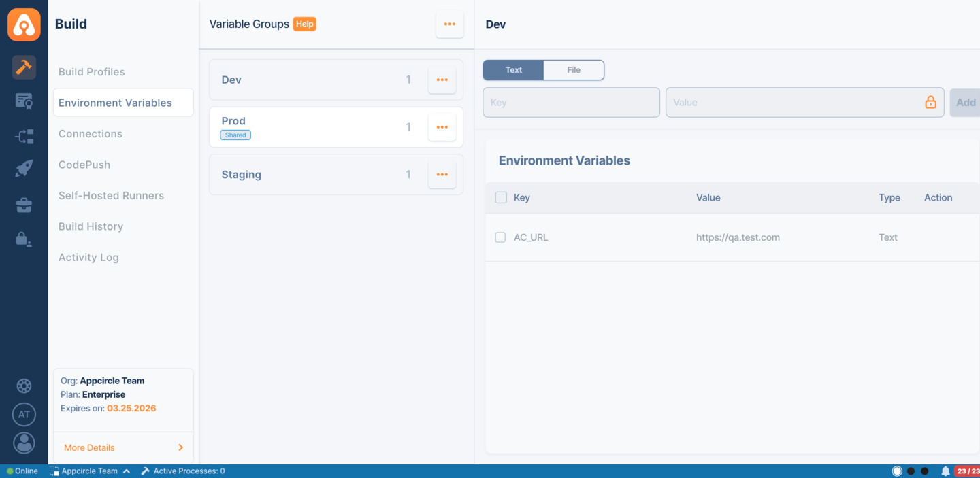The image size is (980, 478).
Task: Switch to the File tab
Action: coord(574,69)
